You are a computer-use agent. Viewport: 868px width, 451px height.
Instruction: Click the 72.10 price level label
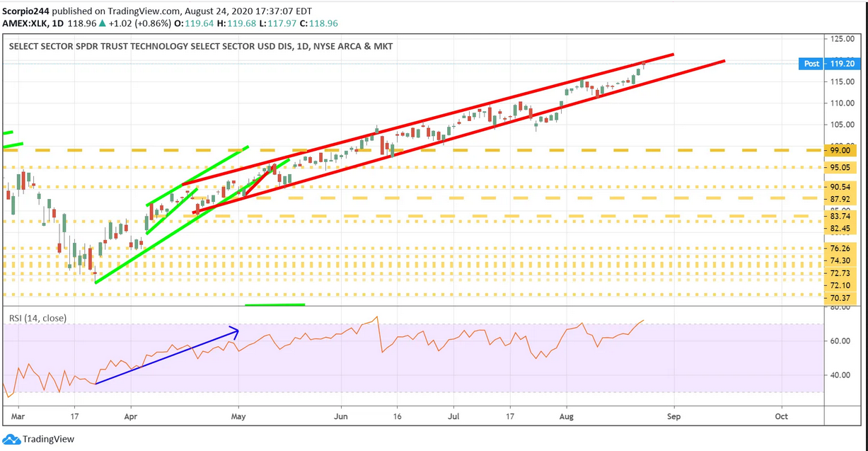[x=842, y=285]
